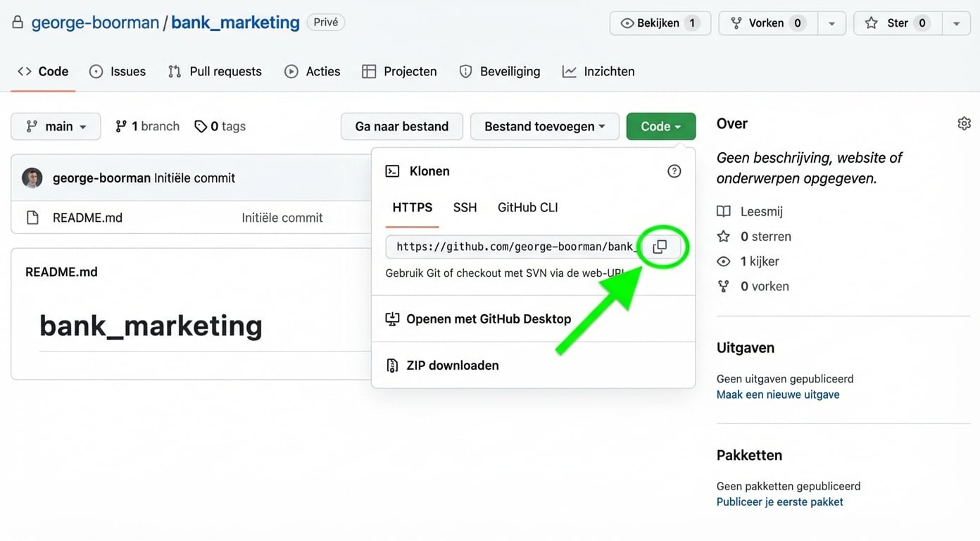
Task: Copy the clone URL with the copy icon
Action: click(x=660, y=247)
